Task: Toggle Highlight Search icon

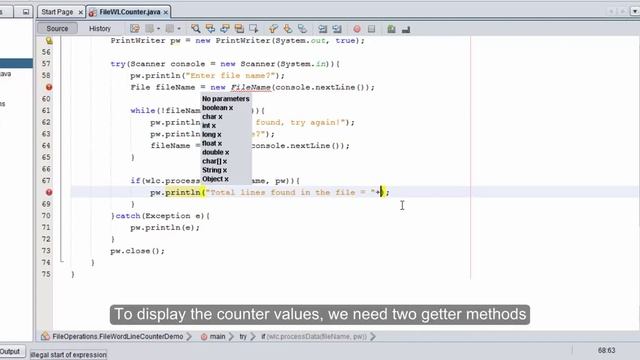Action: tap(239, 29)
